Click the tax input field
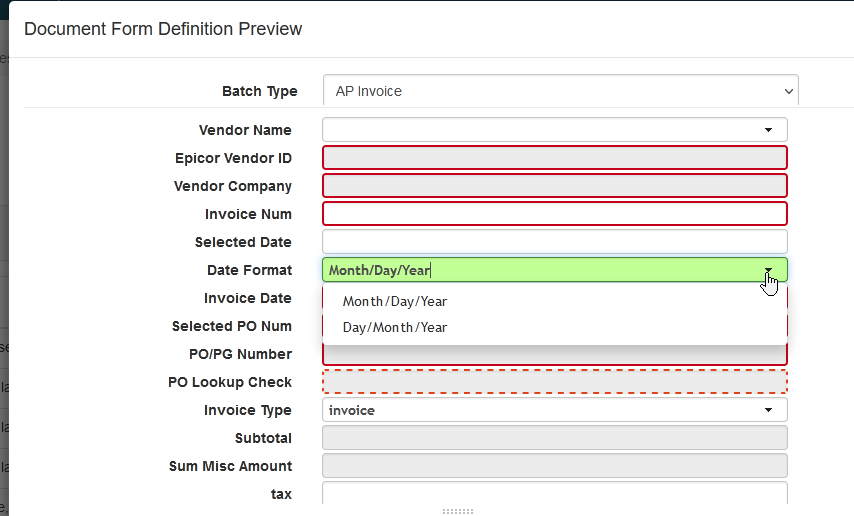Viewport: 854px width, 516px height. pyautogui.click(x=554, y=494)
